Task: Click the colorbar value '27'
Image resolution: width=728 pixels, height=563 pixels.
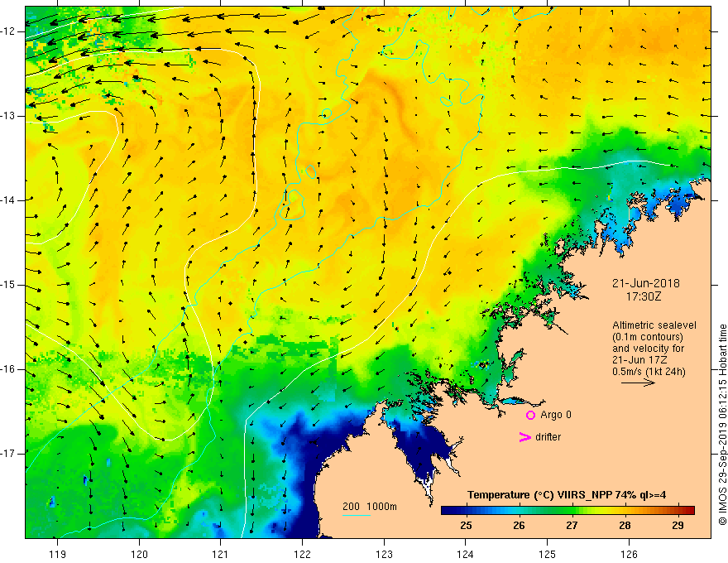Action: tap(572, 526)
